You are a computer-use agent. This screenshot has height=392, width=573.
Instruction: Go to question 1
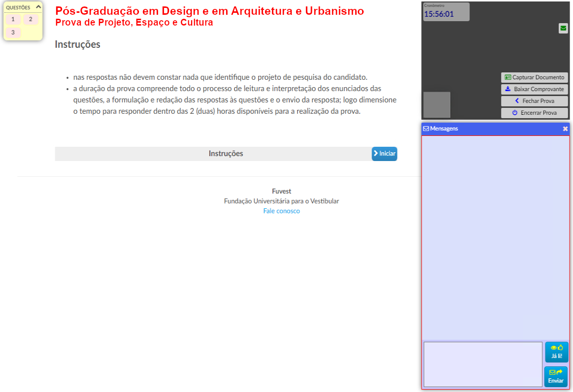pyautogui.click(x=13, y=19)
